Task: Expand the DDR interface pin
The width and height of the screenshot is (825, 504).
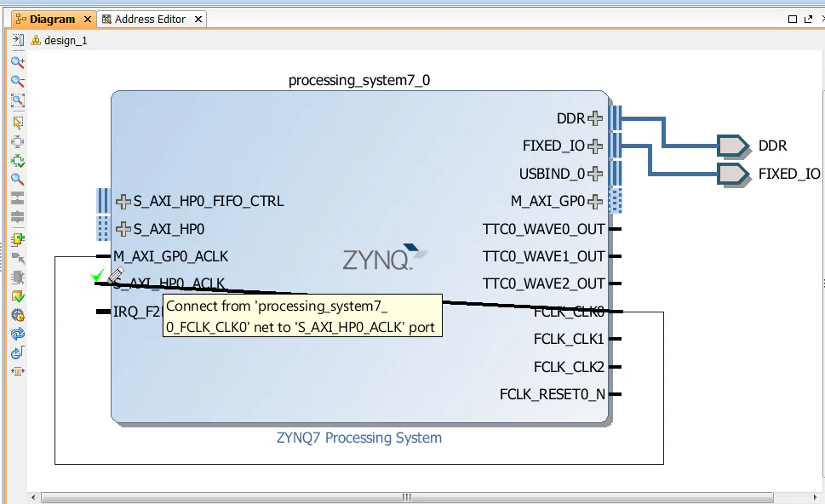Action: [595, 118]
